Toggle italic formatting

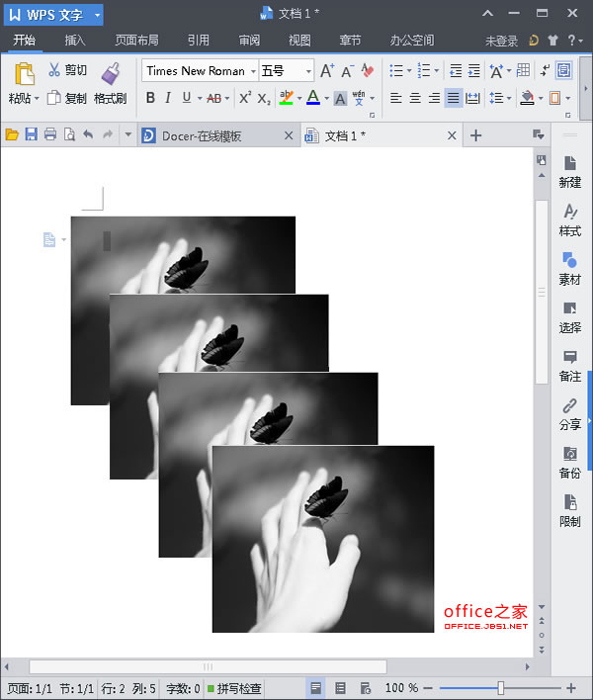point(168,98)
